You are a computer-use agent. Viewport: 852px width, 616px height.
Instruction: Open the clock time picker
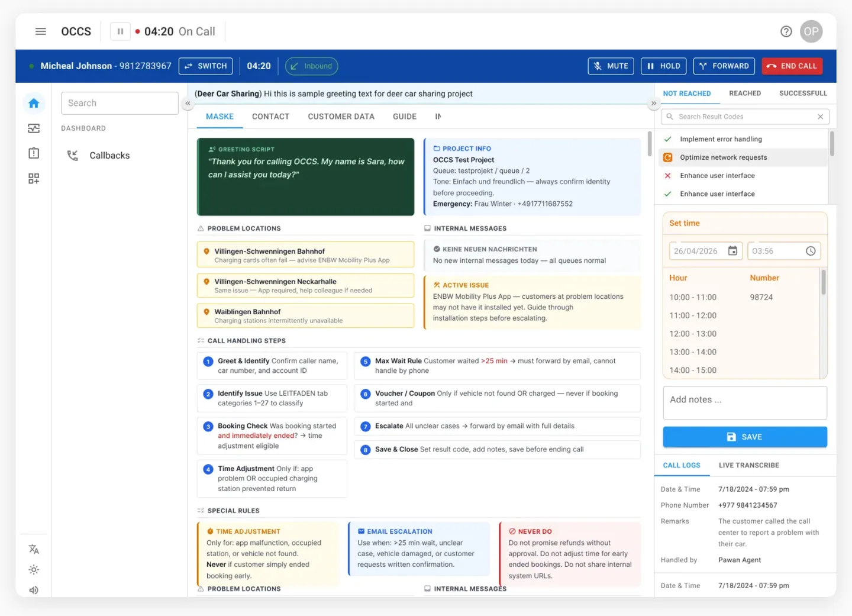click(x=811, y=251)
